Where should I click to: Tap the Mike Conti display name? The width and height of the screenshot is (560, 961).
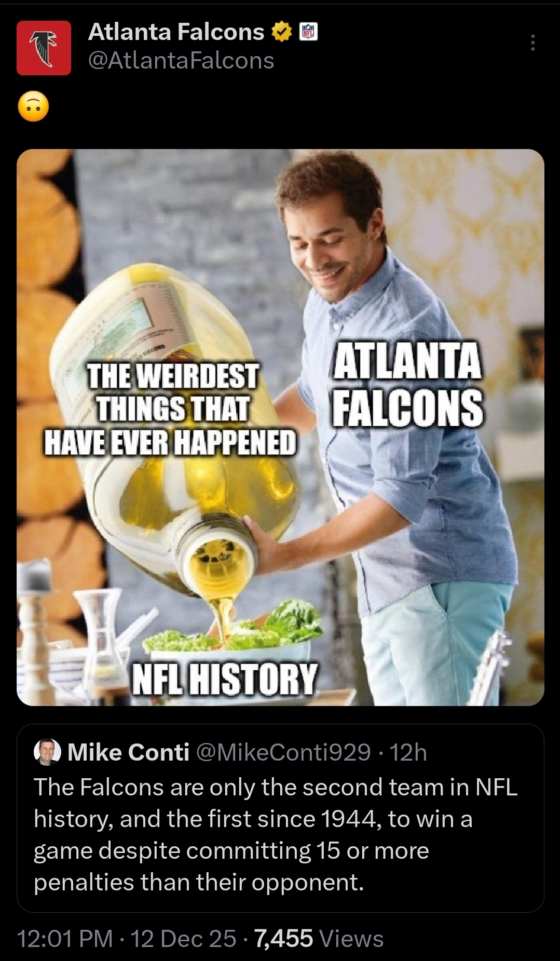click(x=128, y=752)
